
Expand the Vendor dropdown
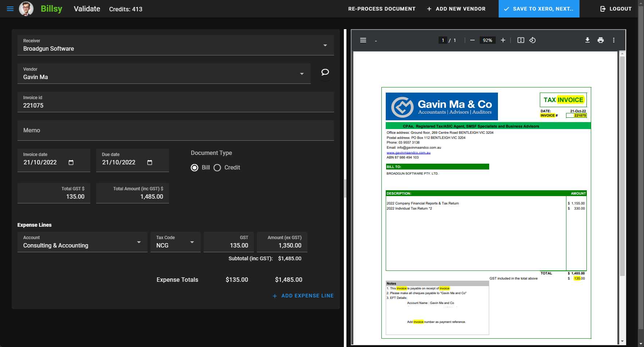[302, 74]
